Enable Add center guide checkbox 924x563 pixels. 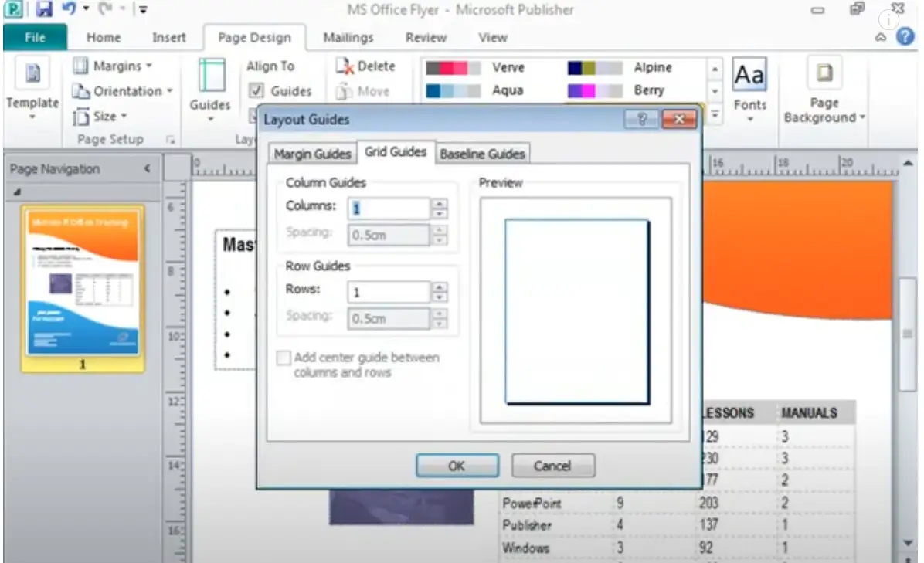click(x=284, y=358)
